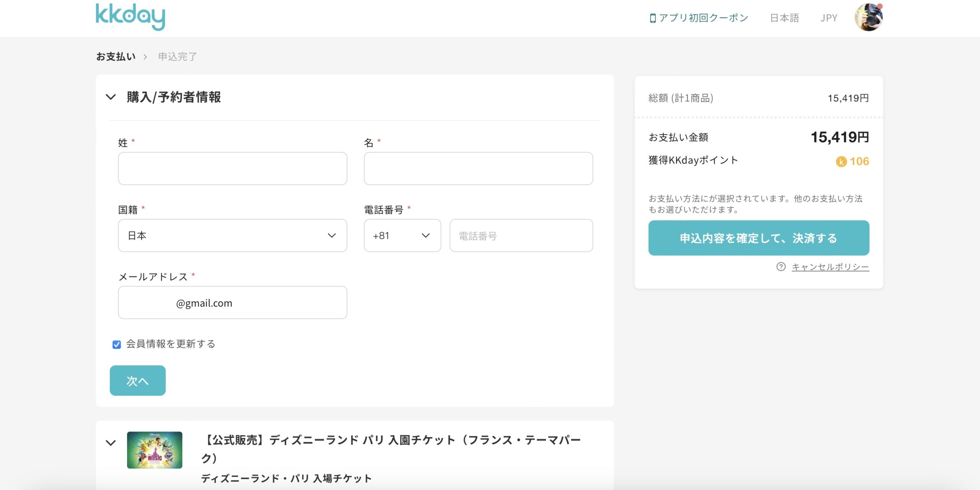Toggle the 会員情報を更新する checkbox
This screenshot has height=490, width=980.
(117, 345)
